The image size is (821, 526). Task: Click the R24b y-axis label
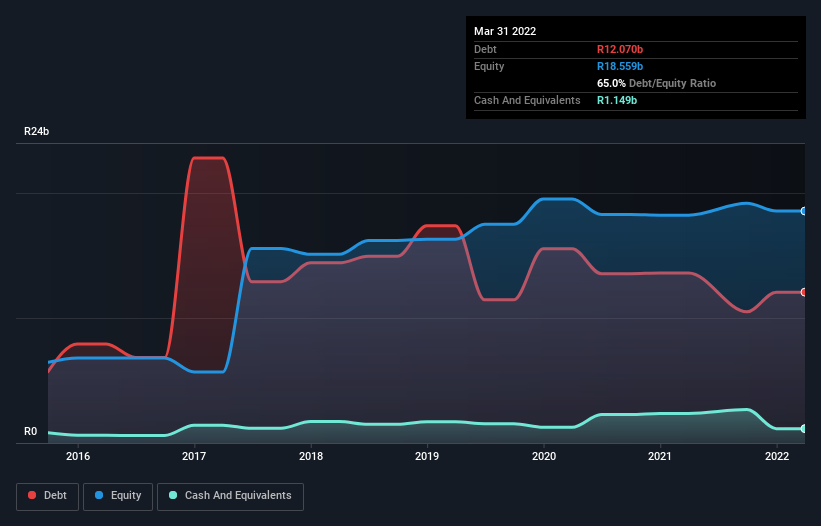tap(36, 131)
